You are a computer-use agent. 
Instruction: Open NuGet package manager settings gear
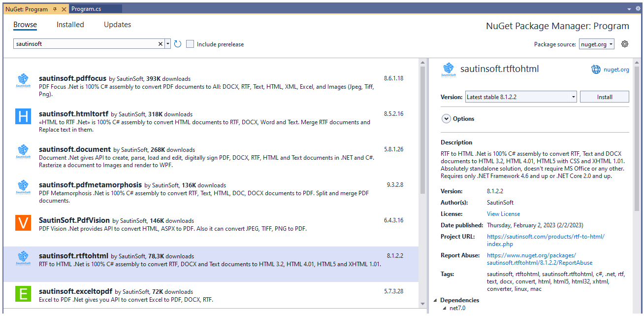(625, 44)
